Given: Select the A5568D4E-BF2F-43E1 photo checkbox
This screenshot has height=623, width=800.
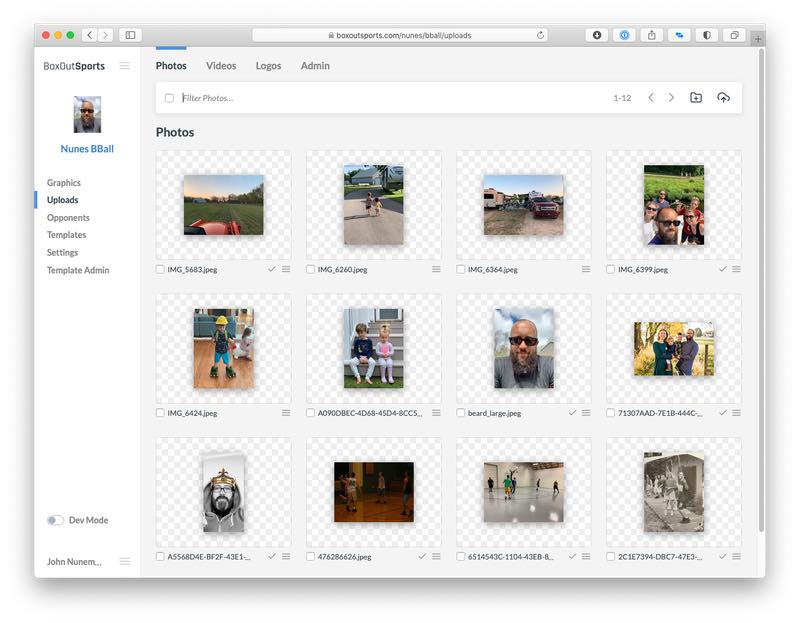Looking at the screenshot, I should pos(157,555).
